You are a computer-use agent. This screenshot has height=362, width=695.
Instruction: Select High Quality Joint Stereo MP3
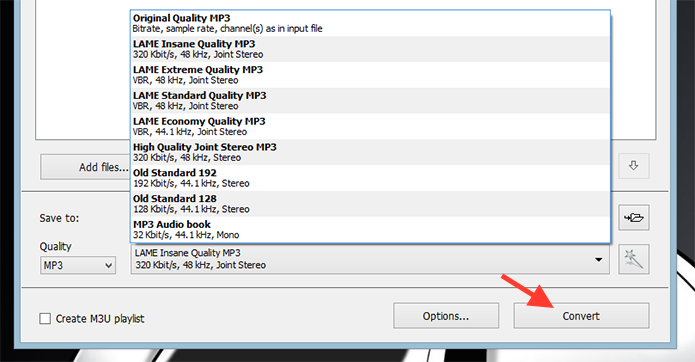tap(370, 152)
